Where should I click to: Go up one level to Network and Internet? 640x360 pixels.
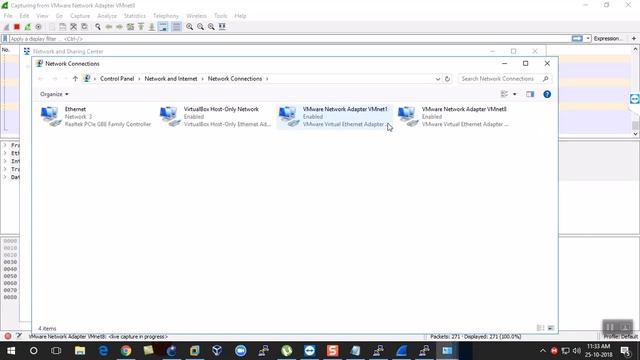(x=75, y=79)
